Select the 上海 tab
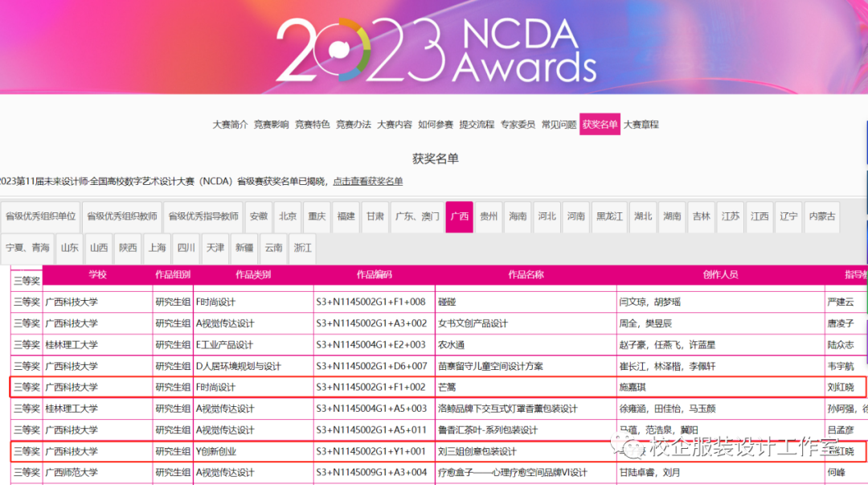 157,248
